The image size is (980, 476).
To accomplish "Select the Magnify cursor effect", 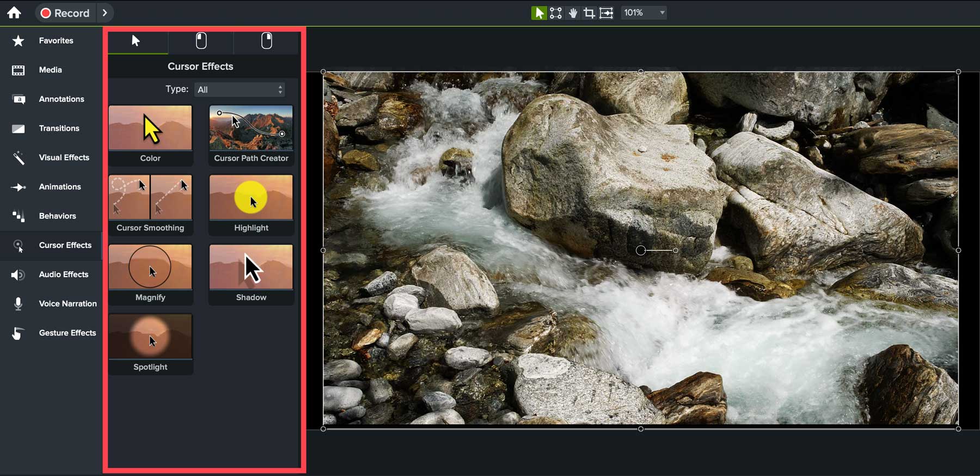I will pos(150,274).
